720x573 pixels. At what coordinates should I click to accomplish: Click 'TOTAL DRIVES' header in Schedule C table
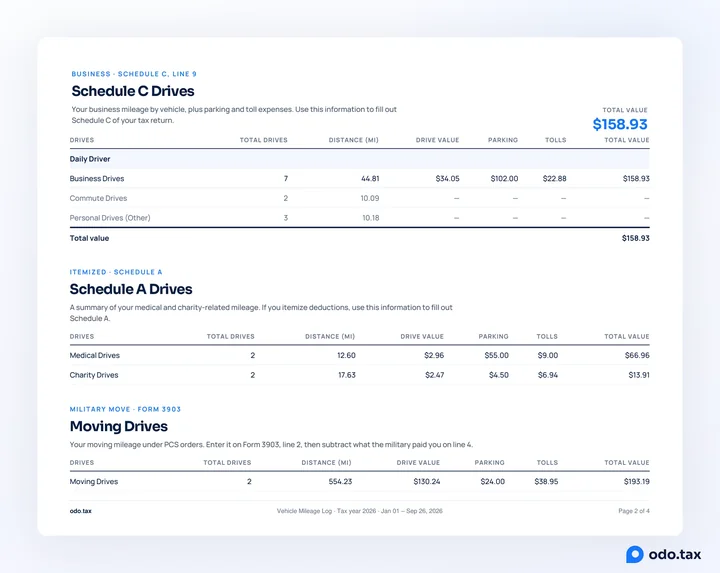pyautogui.click(x=264, y=140)
